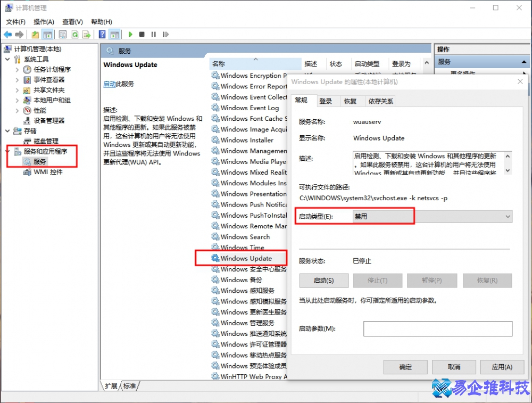Click the export list icon
The image size is (532, 403).
pyautogui.click(x=87, y=34)
